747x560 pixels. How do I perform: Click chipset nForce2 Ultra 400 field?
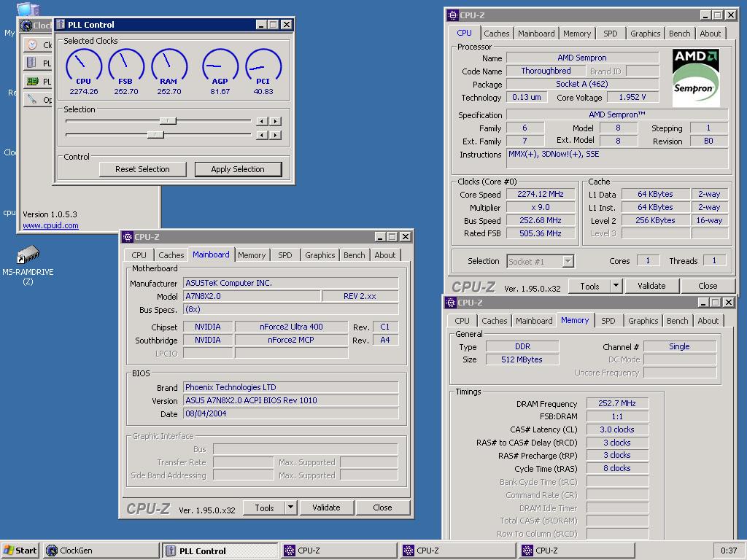click(x=291, y=327)
